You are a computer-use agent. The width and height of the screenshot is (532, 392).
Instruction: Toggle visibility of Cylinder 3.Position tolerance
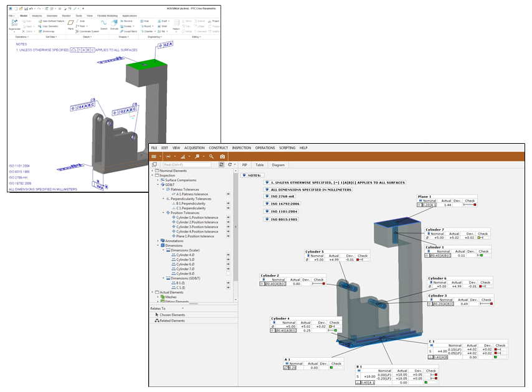(228, 226)
